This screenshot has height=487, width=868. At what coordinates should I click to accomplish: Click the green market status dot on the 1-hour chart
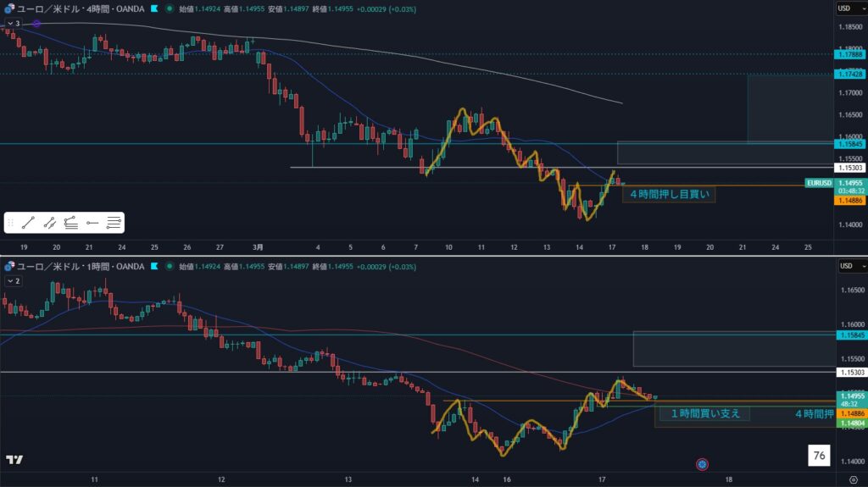point(171,266)
